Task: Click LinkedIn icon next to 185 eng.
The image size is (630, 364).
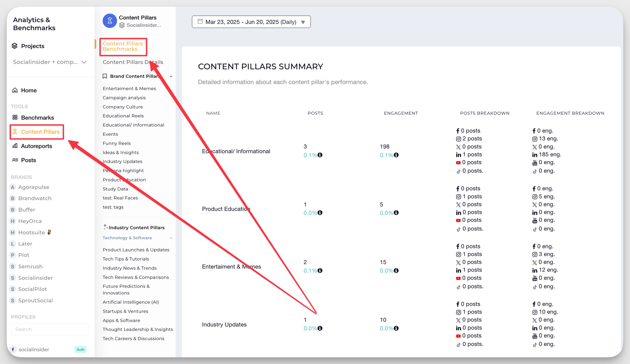Action: click(x=535, y=155)
